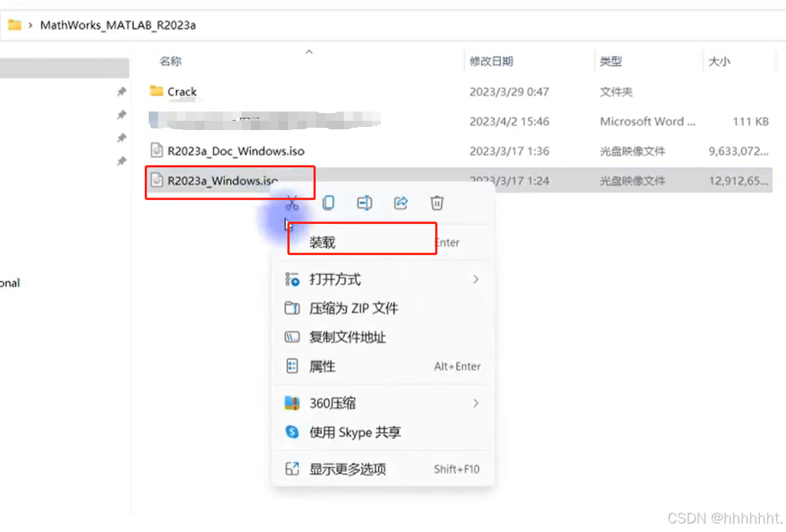Click the sort direction arrow above 名称
Screen dimensions: 786x532
[x=309, y=52]
